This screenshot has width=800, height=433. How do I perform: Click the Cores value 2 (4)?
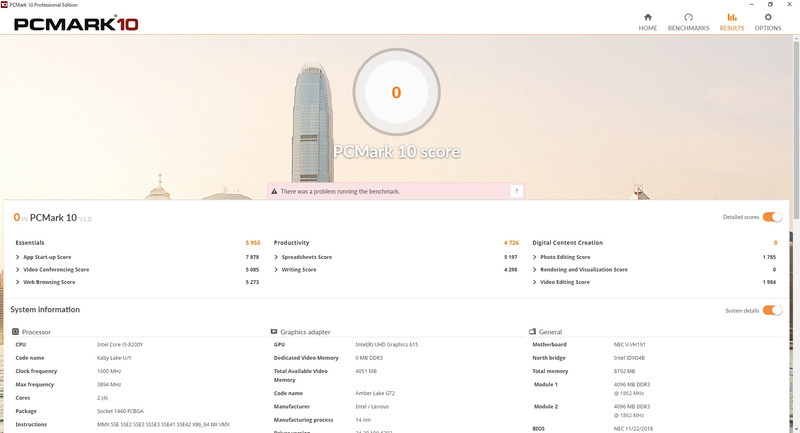coord(102,398)
